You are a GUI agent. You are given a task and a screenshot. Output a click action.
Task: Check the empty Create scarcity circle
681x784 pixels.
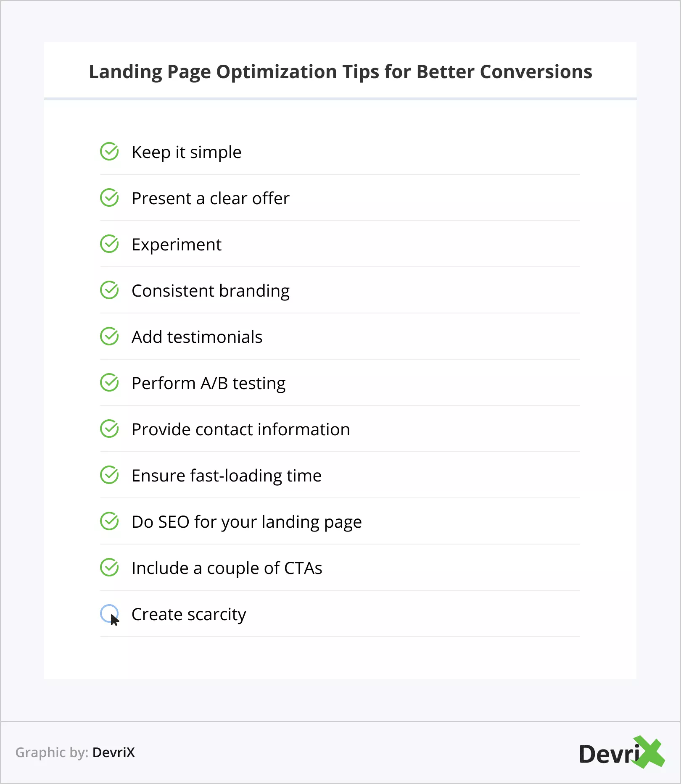[109, 613]
